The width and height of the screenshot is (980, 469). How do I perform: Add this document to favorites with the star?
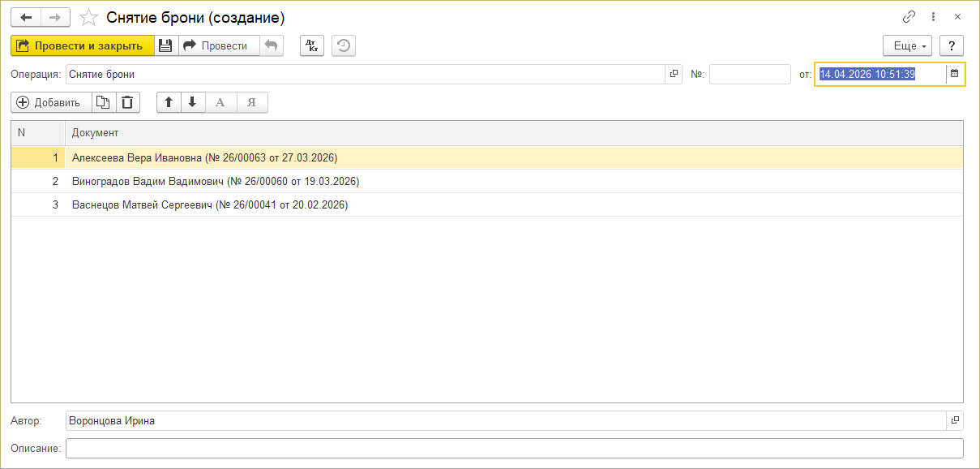(x=90, y=17)
